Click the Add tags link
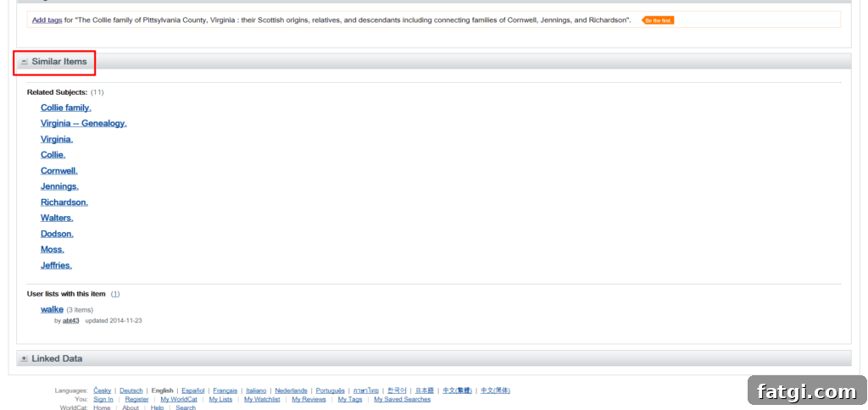Viewport: 868px width, 410px height. (x=47, y=20)
